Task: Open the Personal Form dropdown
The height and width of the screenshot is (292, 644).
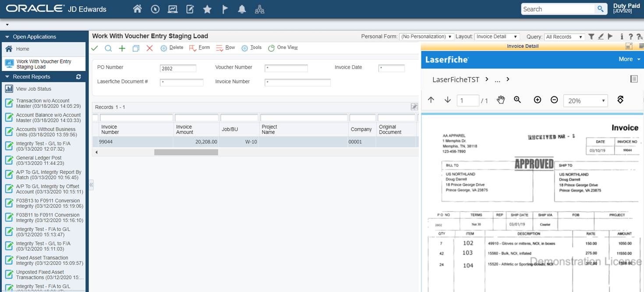Action: (x=426, y=37)
